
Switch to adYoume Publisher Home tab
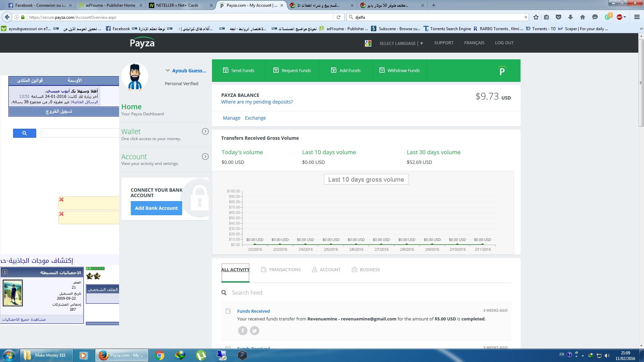pos(110,5)
